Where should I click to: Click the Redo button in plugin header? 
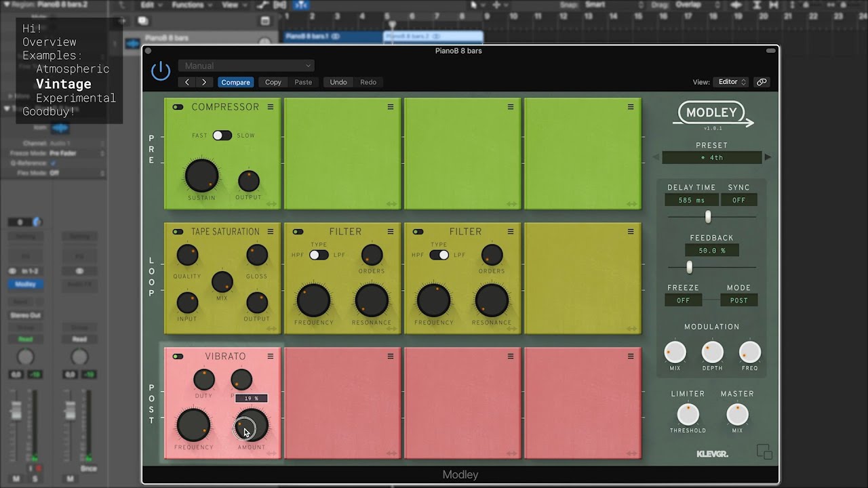[x=368, y=82]
